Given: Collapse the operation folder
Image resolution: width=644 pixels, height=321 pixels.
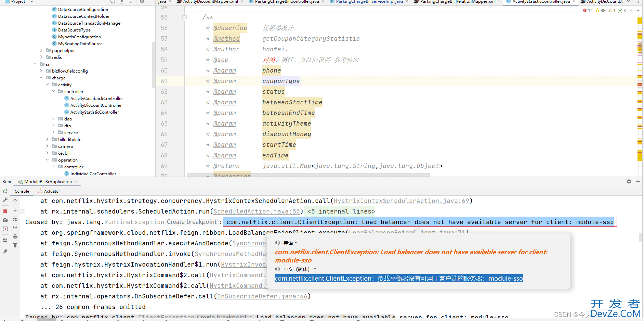Looking at the screenshot, I should pyautogui.click(x=47, y=160).
